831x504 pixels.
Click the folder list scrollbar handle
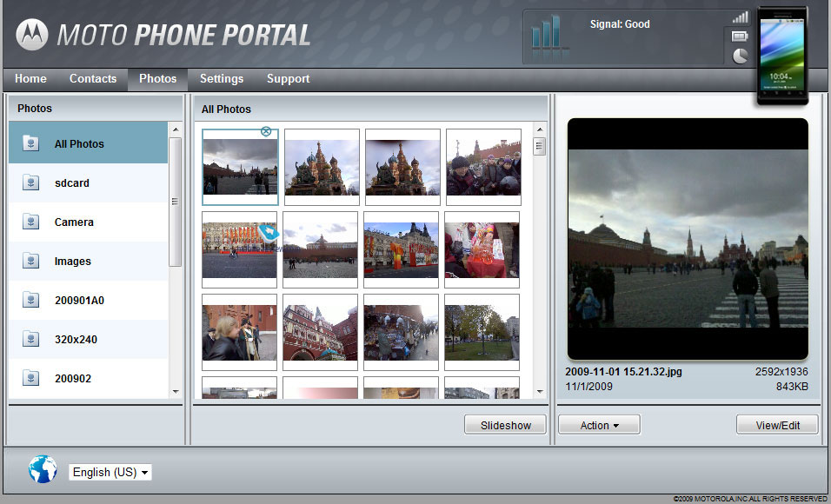[176, 202]
